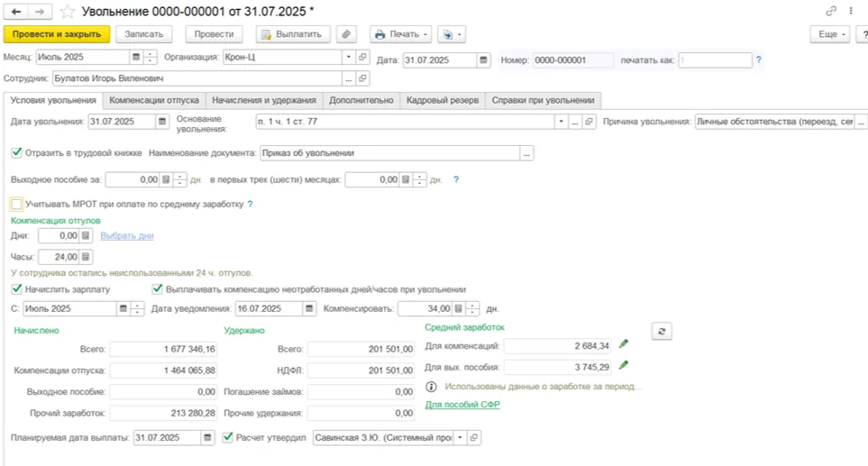Open calculator for Часы field
Image resolution: width=868 pixels, height=466 pixels.
[86, 257]
